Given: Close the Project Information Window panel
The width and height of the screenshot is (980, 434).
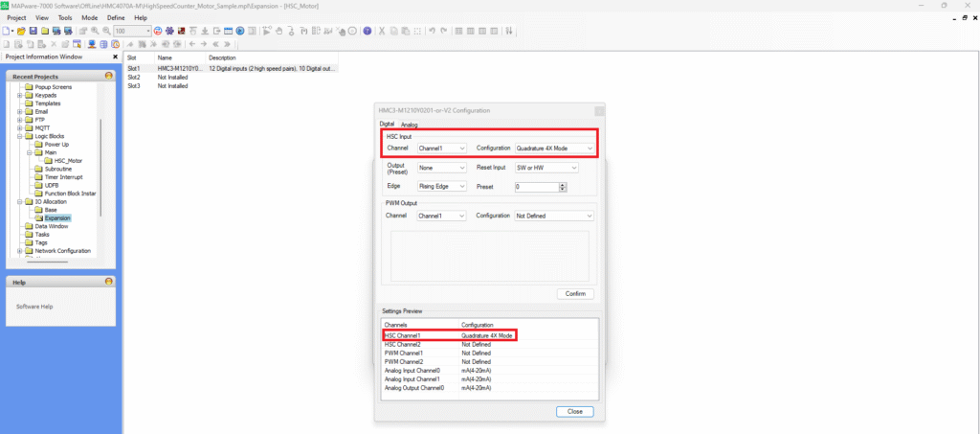Looking at the screenshot, I should pyautogui.click(x=115, y=57).
